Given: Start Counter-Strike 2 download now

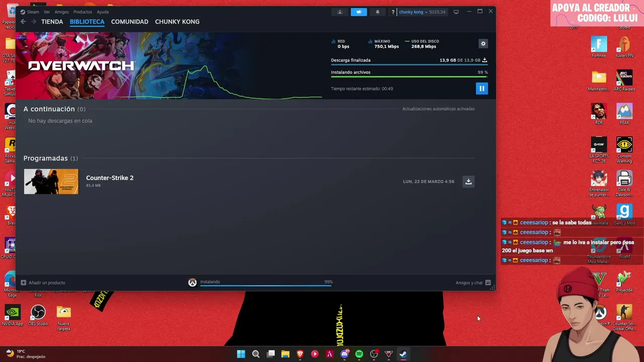Looking at the screenshot, I should [x=468, y=182].
